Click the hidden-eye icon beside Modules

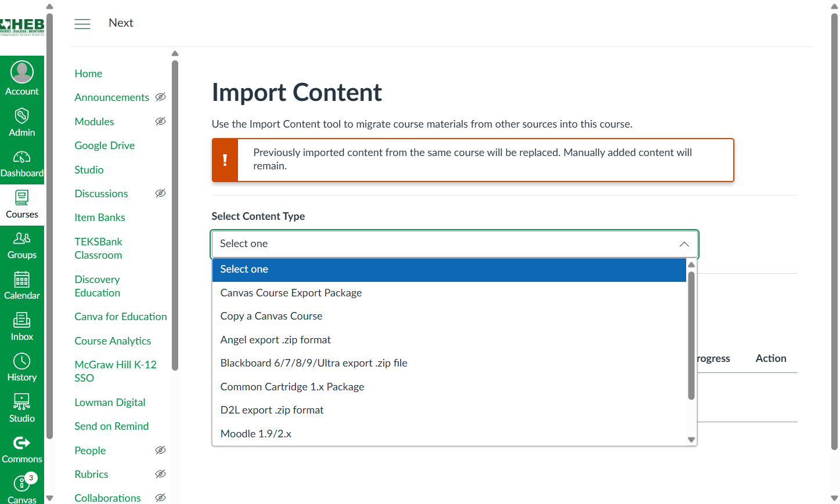(x=161, y=121)
